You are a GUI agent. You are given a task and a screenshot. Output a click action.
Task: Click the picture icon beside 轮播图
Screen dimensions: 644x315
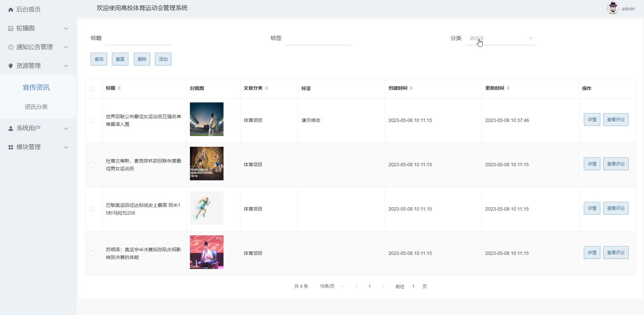point(11,29)
